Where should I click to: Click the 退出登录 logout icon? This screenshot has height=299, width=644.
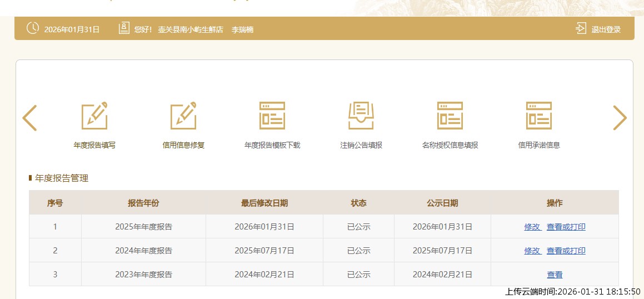581,28
